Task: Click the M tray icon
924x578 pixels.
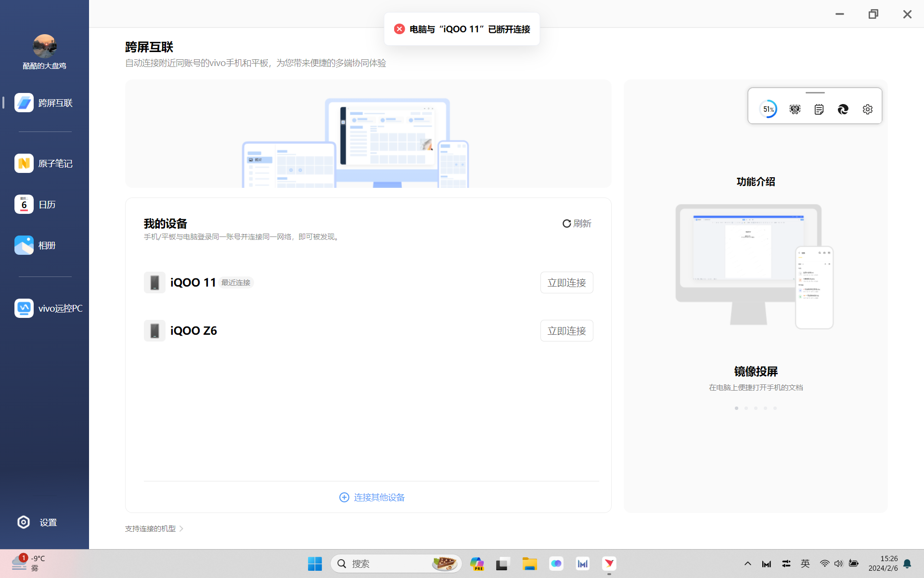Action: click(767, 564)
